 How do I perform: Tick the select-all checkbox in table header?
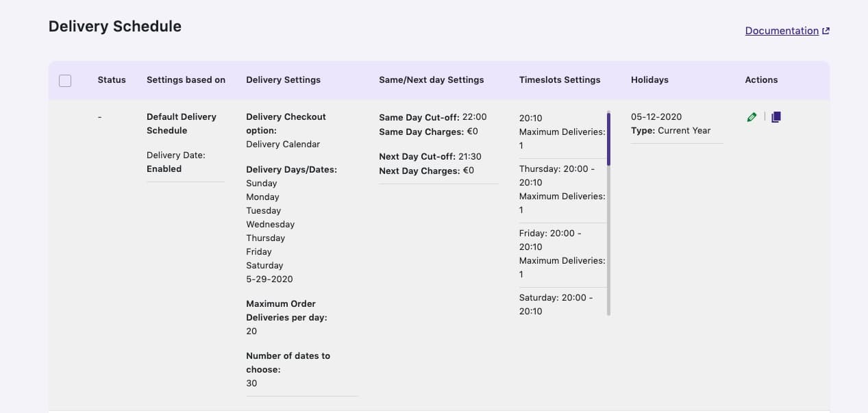coord(65,81)
